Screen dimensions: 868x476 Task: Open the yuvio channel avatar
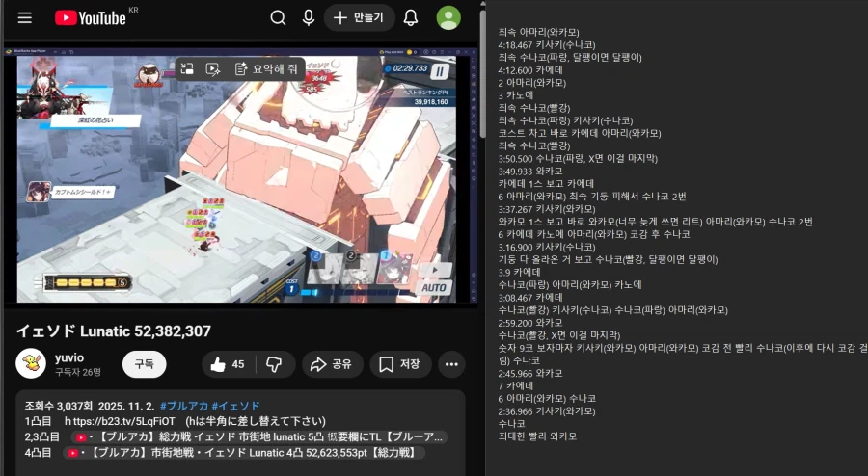(x=31, y=364)
